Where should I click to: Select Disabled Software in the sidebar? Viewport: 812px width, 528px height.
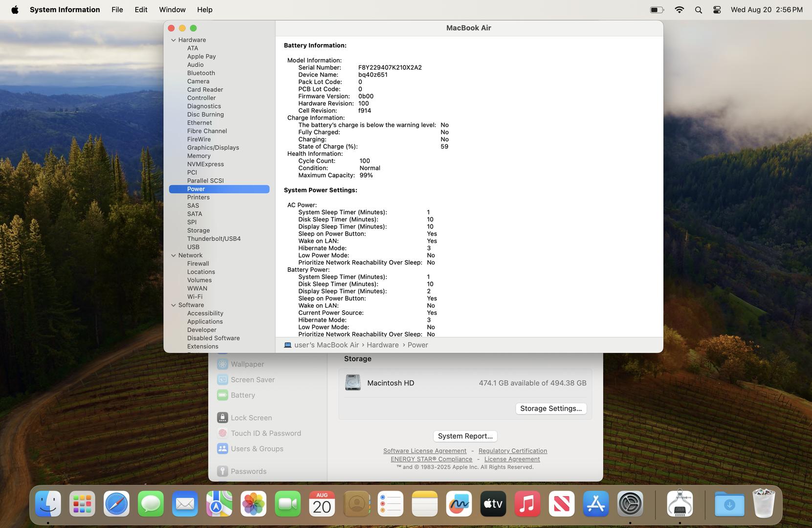coord(213,338)
